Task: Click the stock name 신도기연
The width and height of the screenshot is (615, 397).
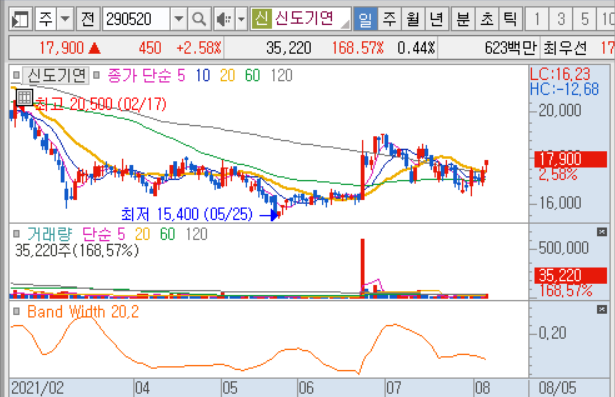Action: coord(304,18)
